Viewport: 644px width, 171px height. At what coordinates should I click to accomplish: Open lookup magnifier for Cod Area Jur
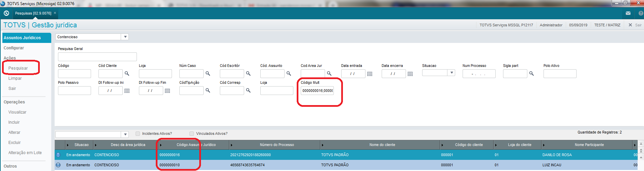[329, 73]
